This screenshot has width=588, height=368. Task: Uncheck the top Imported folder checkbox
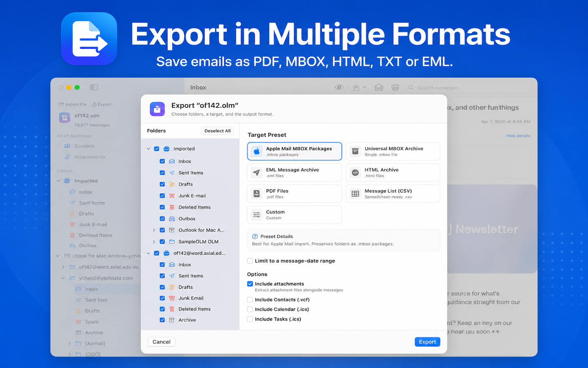tap(156, 149)
